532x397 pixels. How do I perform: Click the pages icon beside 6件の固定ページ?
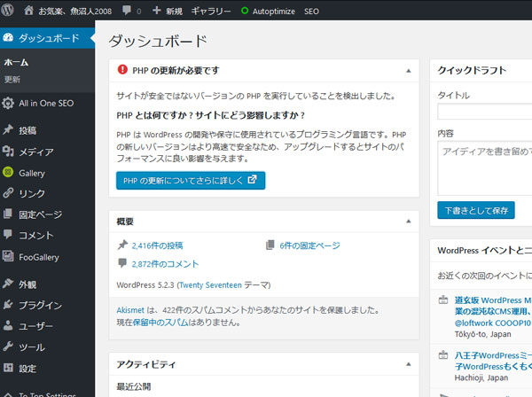pyautogui.click(x=270, y=245)
